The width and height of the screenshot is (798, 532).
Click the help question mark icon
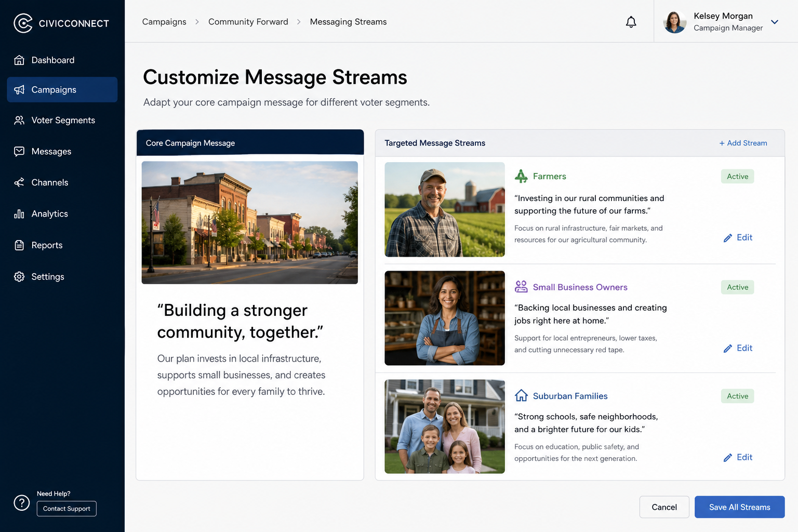point(22,502)
